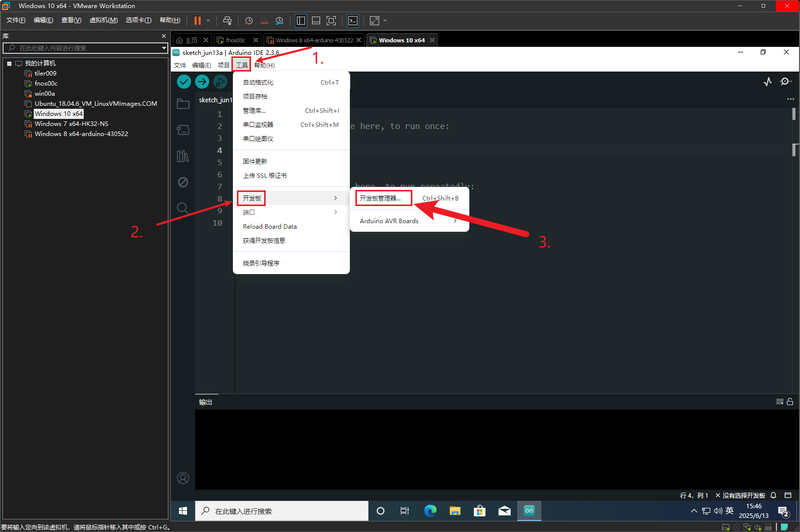The width and height of the screenshot is (800, 532).
Task: Expand the 开发板 submenu arrow
Action: (336, 198)
